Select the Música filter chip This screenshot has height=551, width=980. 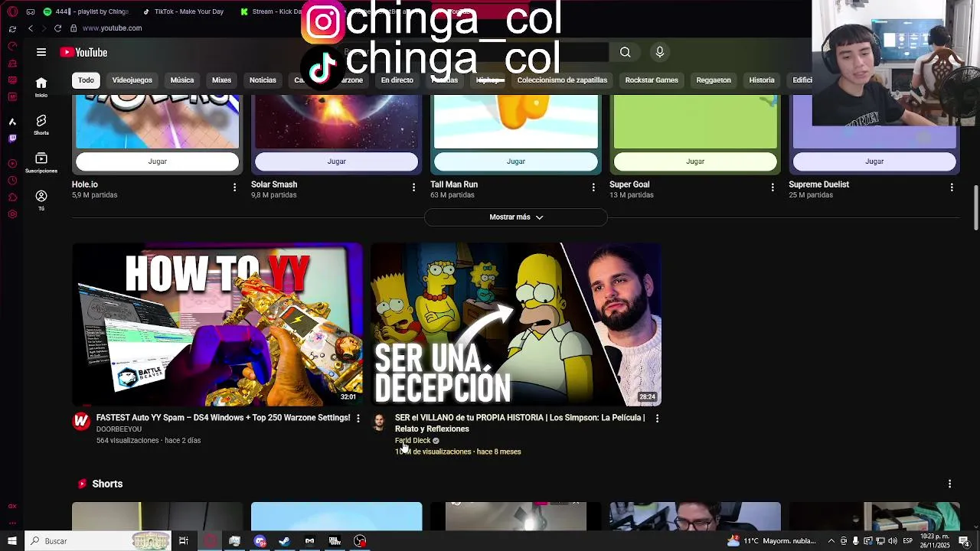coord(182,80)
